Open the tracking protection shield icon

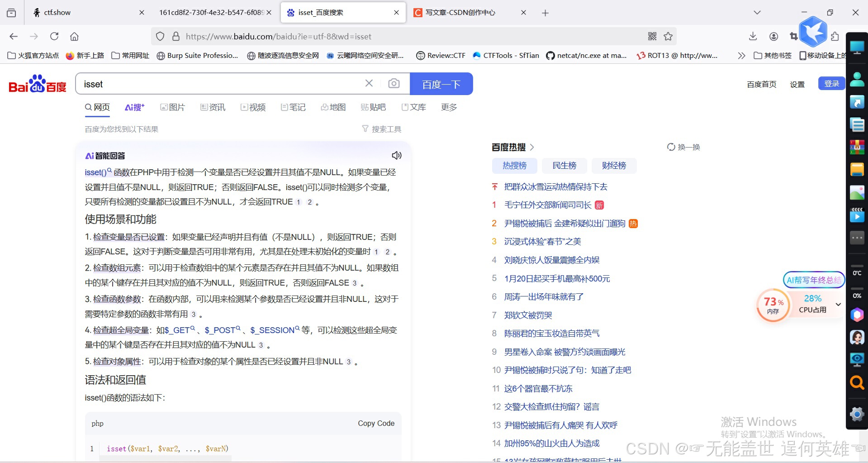point(160,36)
